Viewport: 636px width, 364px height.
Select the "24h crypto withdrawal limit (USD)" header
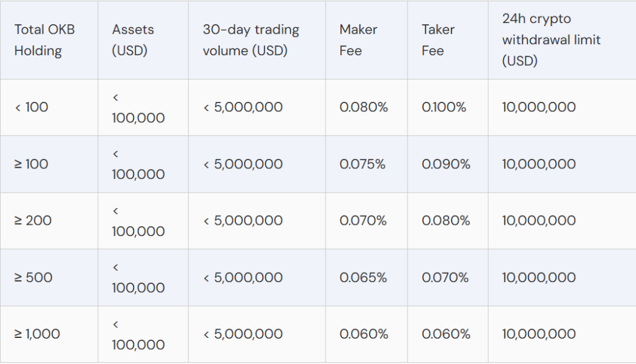(x=552, y=40)
